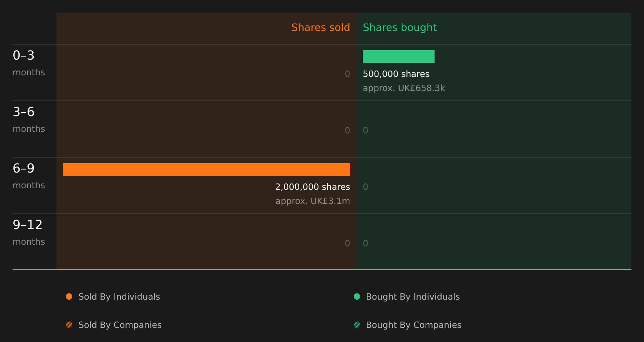This screenshot has width=644, height=342.
Task: Click the orange Sold By Individuals legend dot
Action: tap(69, 297)
